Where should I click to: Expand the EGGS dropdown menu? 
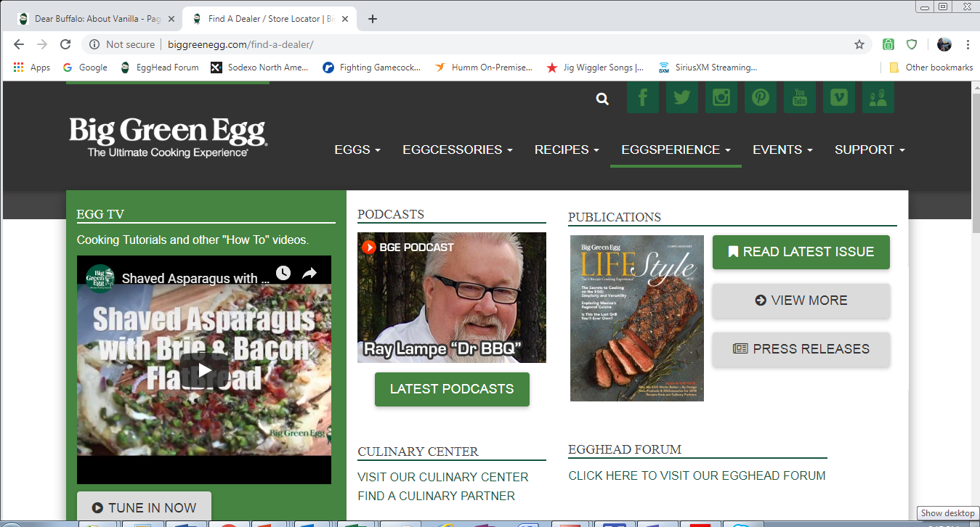tap(357, 150)
